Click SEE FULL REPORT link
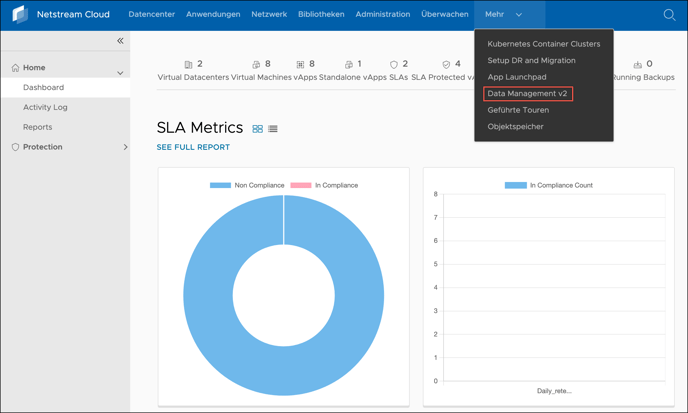Image resolution: width=688 pixels, height=413 pixels. 193,147
